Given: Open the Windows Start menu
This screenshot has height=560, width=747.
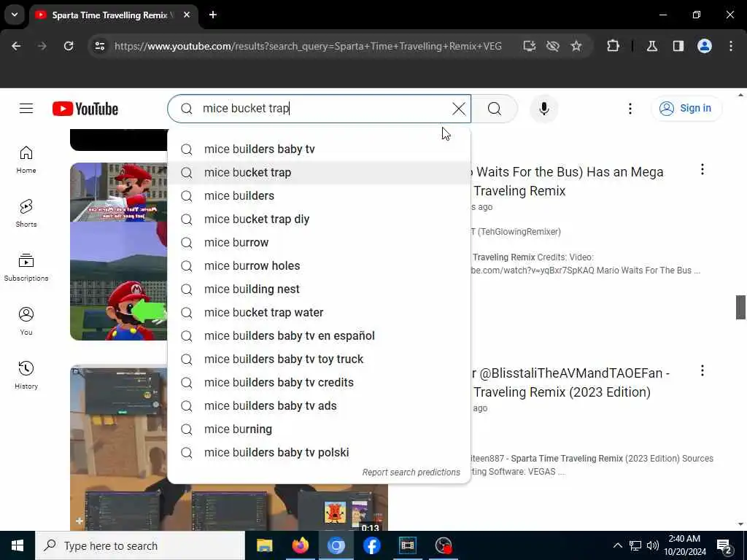Looking at the screenshot, I should click(18, 545).
